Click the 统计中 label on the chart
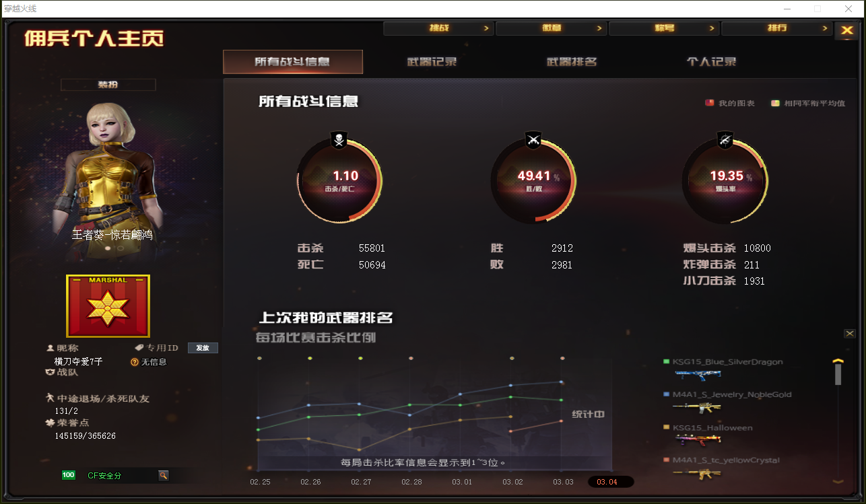Screen dimensions: 866x504 coord(588,415)
